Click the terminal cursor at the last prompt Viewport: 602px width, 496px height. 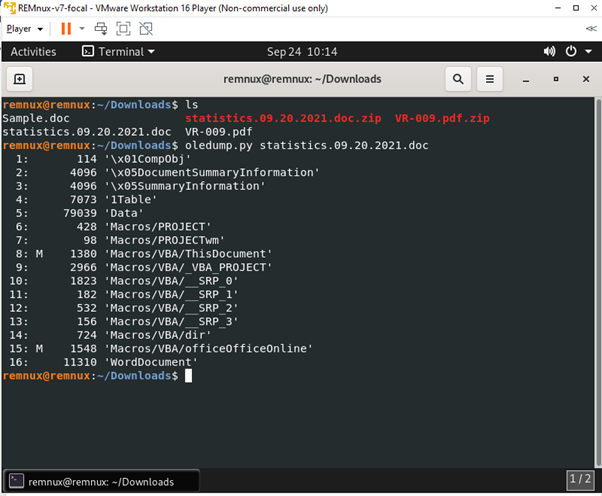[189, 376]
